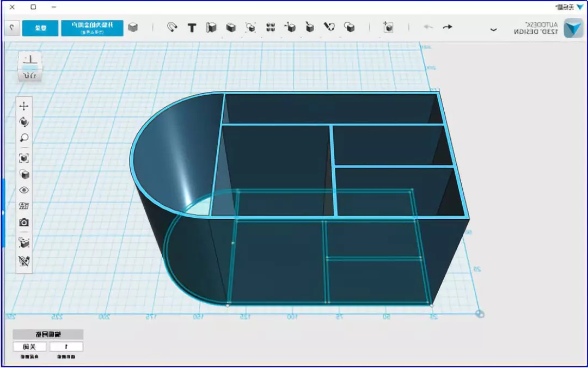
Task: Click the grid axis label 150
Action: click(x=198, y=317)
